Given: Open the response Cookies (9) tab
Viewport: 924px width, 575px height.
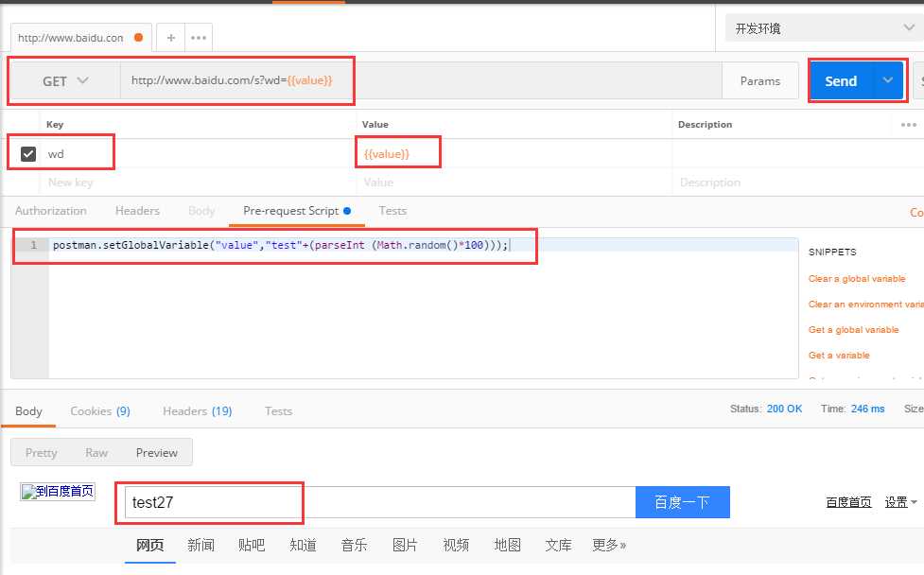Looking at the screenshot, I should pyautogui.click(x=100, y=411).
